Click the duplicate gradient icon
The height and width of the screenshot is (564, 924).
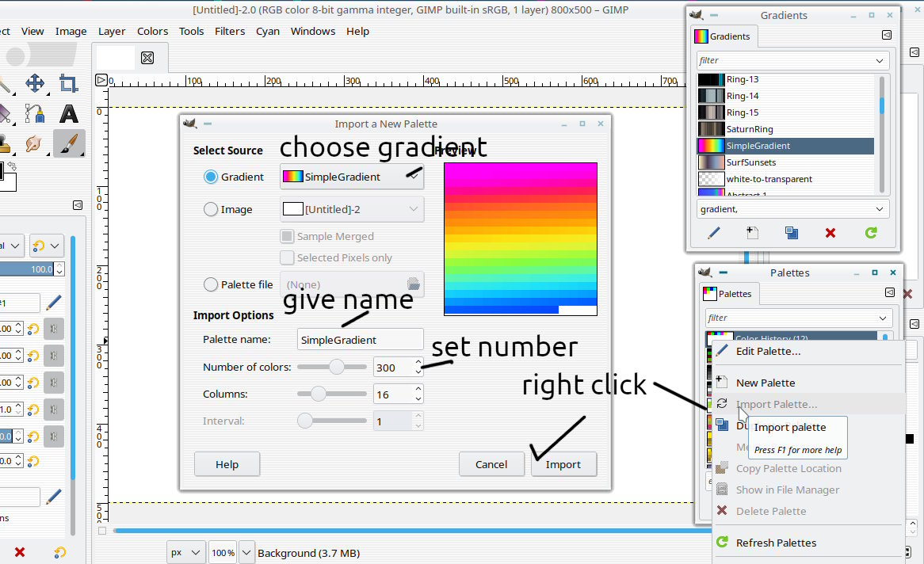click(792, 233)
